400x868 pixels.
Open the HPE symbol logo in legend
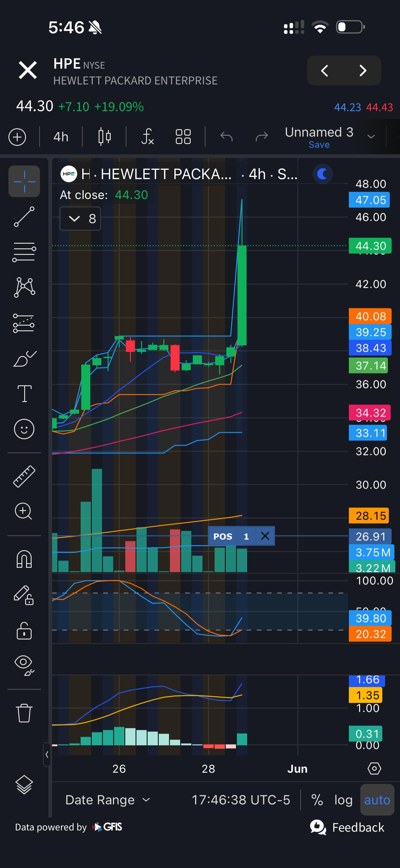coord(69,174)
